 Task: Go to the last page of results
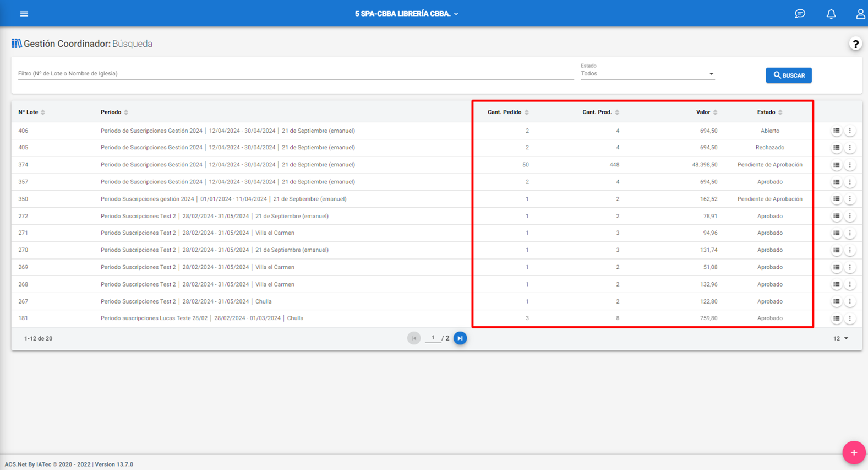pyautogui.click(x=460, y=338)
